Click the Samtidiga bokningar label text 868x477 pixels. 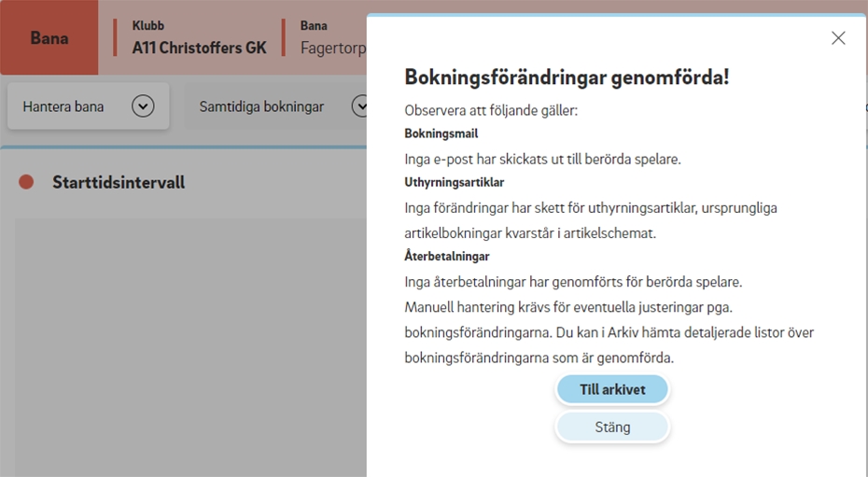click(x=261, y=106)
